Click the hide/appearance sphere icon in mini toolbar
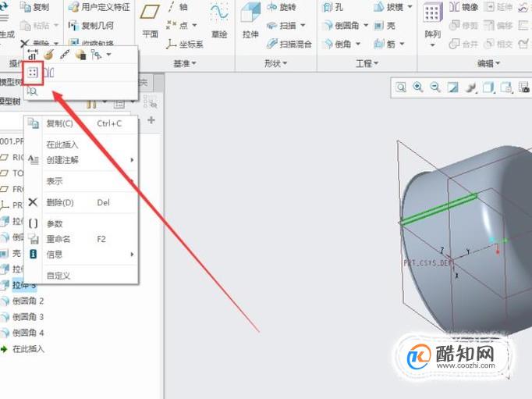 pos(80,55)
